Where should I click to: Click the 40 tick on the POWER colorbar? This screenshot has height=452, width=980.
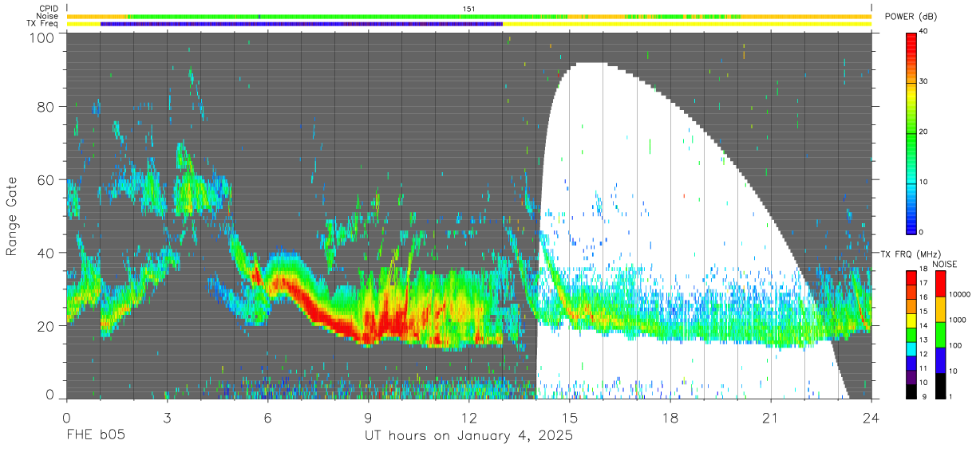(x=924, y=31)
